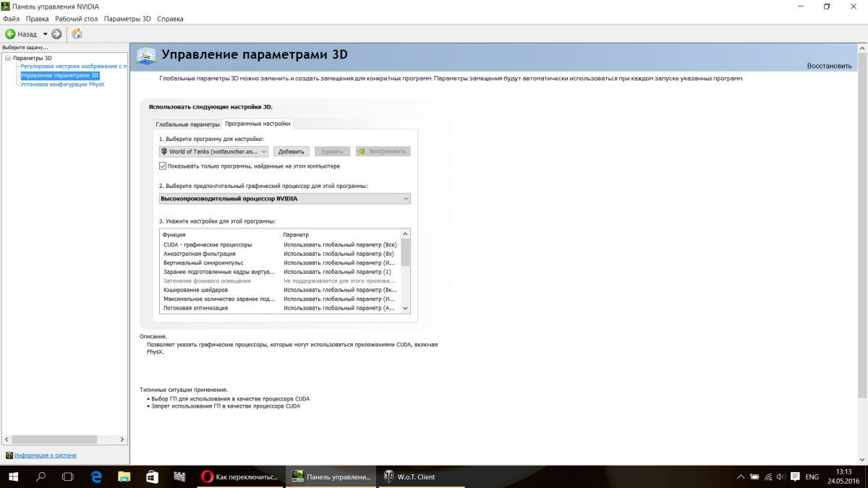
Task: Open preferred graphics processor dropdown
Action: click(x=285, y=199)
